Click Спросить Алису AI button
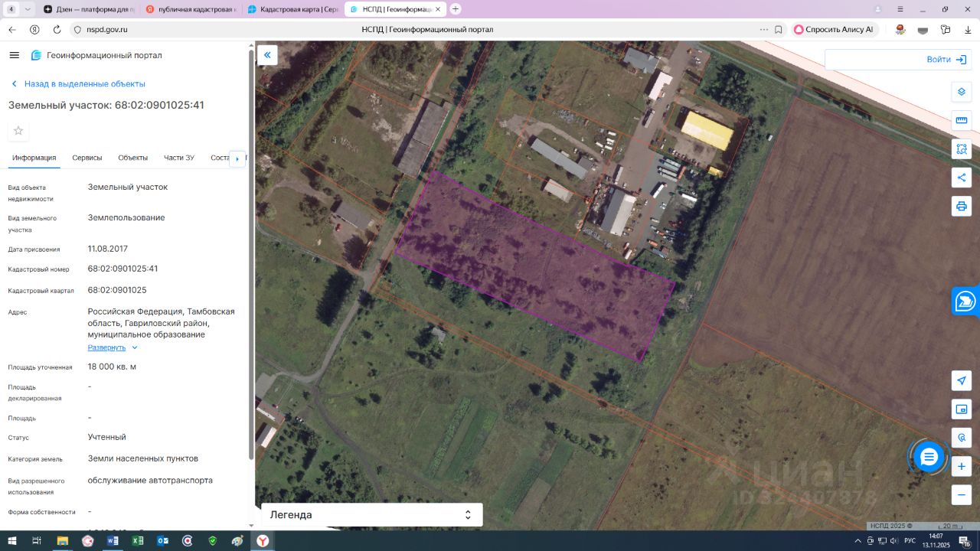Screen dimensions: 980x551 tap(833, 30)
